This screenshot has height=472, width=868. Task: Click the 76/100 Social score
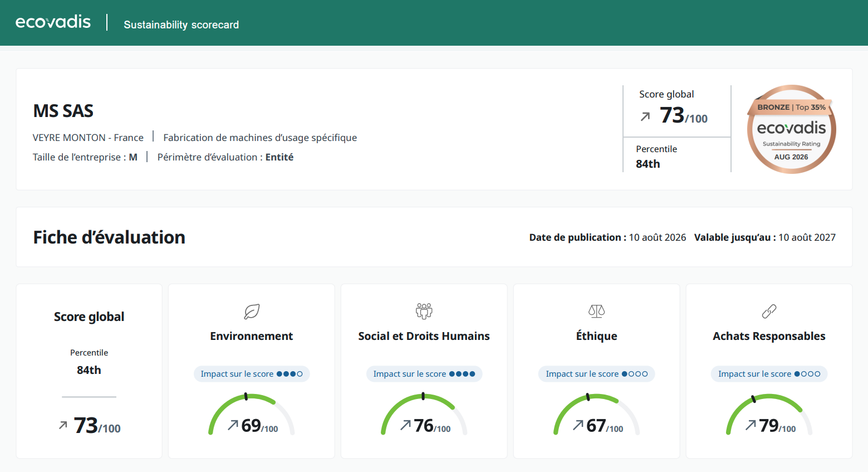point(432,426)
